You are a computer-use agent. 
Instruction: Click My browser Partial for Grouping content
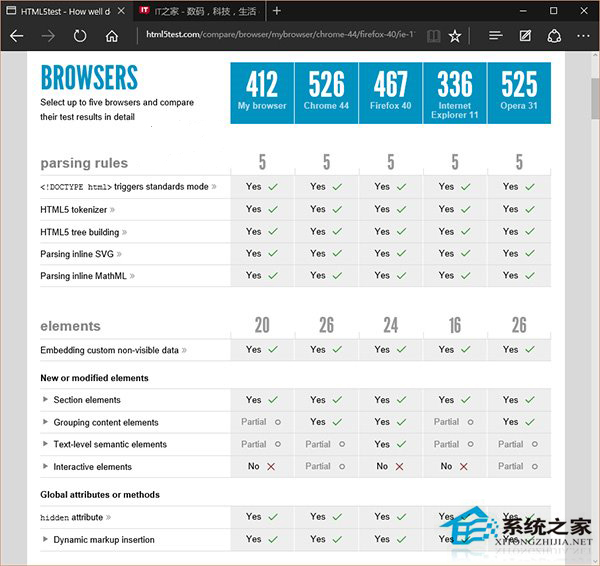[x=262, y=422]
